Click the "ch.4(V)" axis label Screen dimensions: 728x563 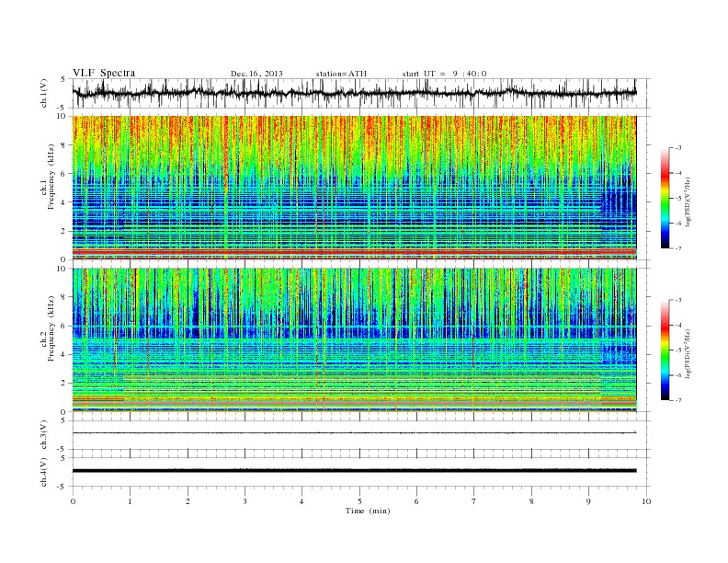pyautogui.click(x=44, y=472)
